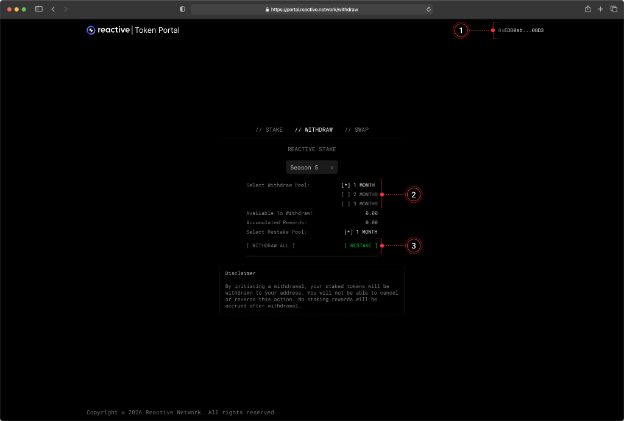This screenshot has width=624, height=421.
Task: Switch to the STAKE tab
Action: tap(269, 130)
